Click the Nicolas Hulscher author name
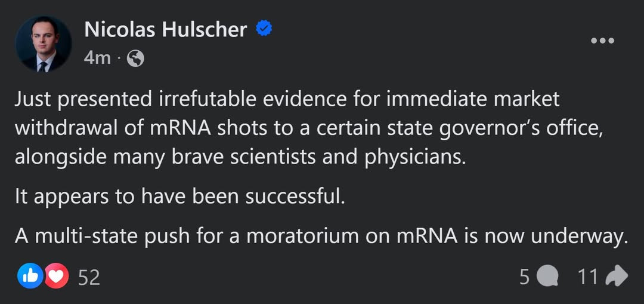 pos(165,29)
